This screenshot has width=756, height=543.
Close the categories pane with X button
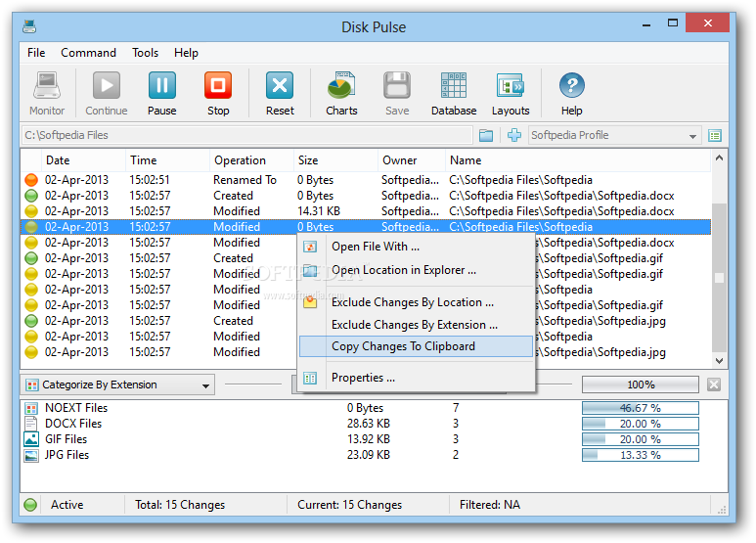pyautogui.click(x=714, y=385)
